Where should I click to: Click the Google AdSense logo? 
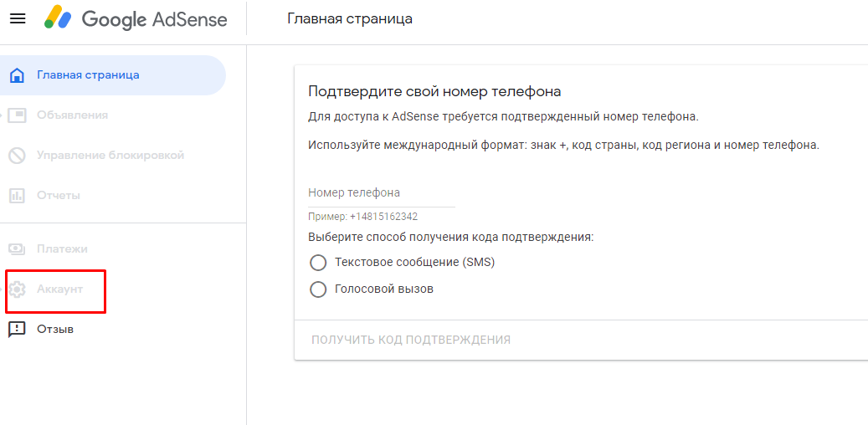coord(136,19)
